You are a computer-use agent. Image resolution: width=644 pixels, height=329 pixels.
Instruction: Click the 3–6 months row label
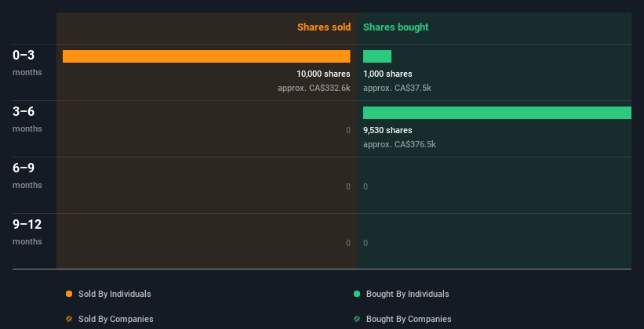pyautogui.click(x=27, y=119)
